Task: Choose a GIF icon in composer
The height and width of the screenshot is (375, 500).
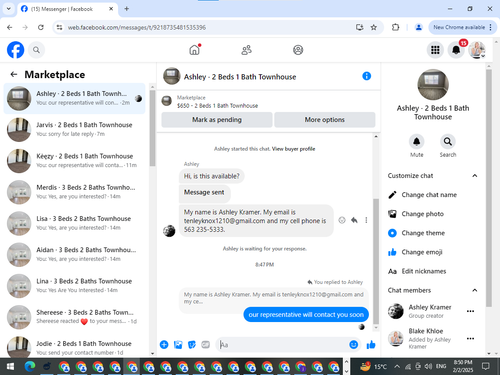Action: pos(206,345)
